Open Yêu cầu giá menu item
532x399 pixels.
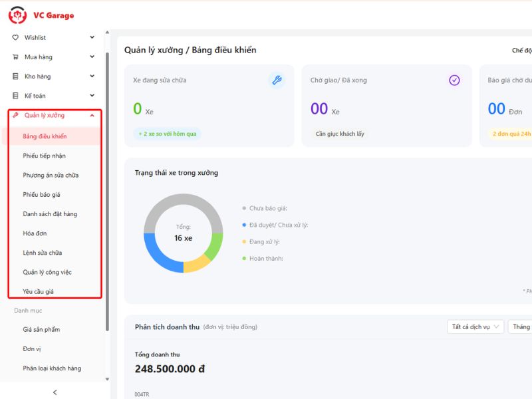pyautogui.click(x=38, y=291)
